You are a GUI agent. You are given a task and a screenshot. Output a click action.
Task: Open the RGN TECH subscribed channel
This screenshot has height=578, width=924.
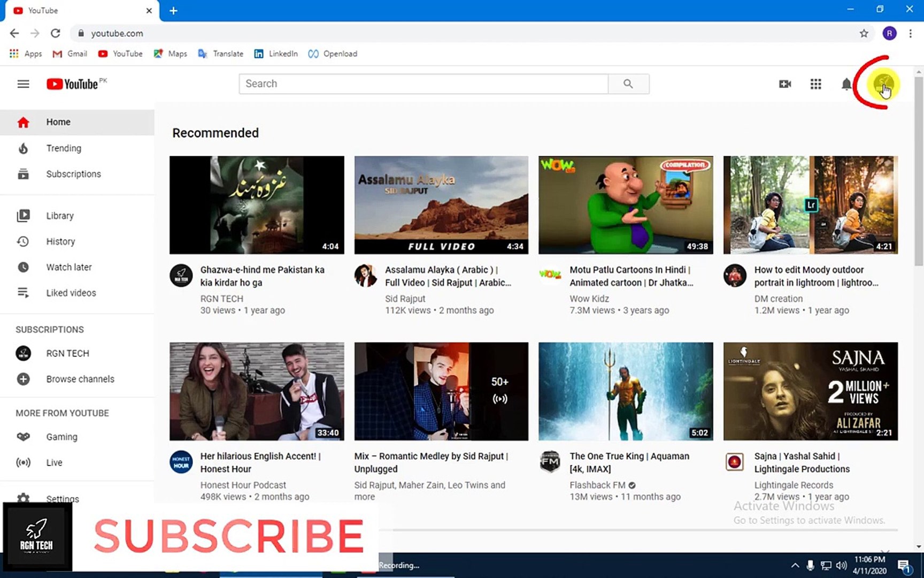[x=67, y=353]
